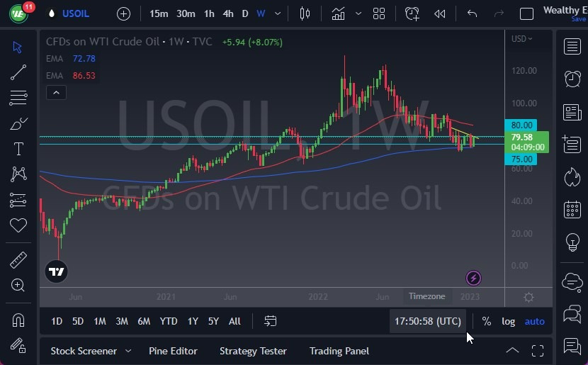Show All data range
Viewport: 588px width, 365px height.
(x=234, y=321)
